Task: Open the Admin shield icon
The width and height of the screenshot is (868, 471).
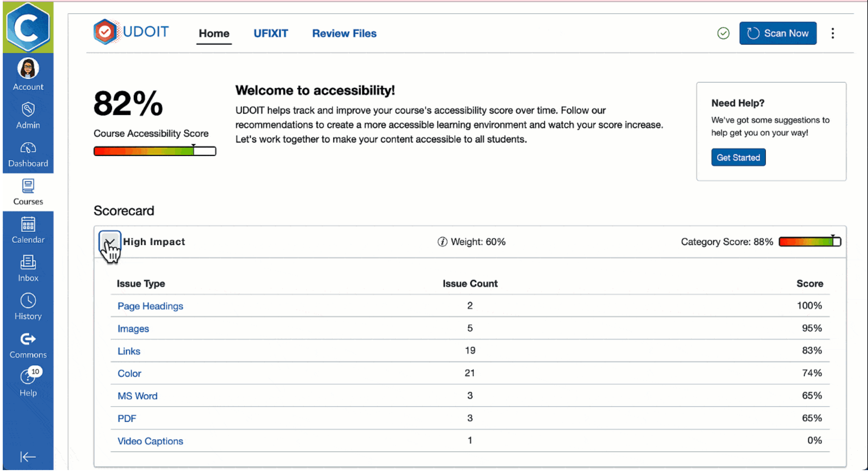Action: click(28, 110)
